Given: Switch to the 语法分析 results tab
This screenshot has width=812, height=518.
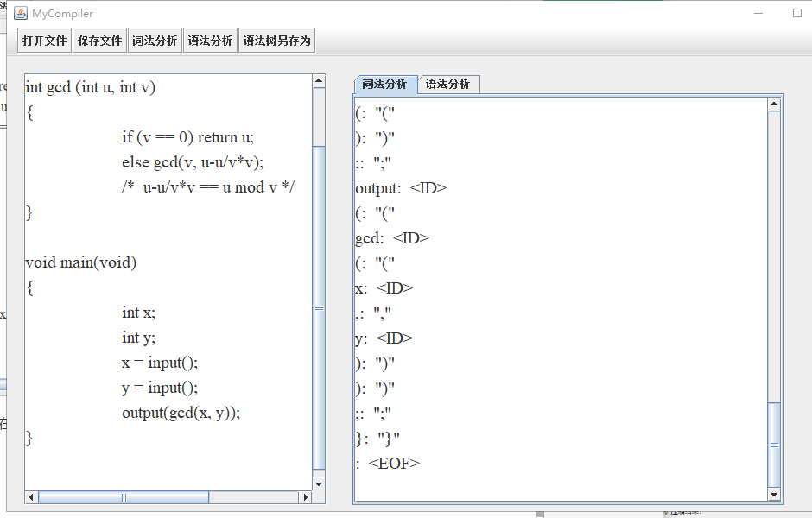Looking at the screenshot, I should coord(450,84).
